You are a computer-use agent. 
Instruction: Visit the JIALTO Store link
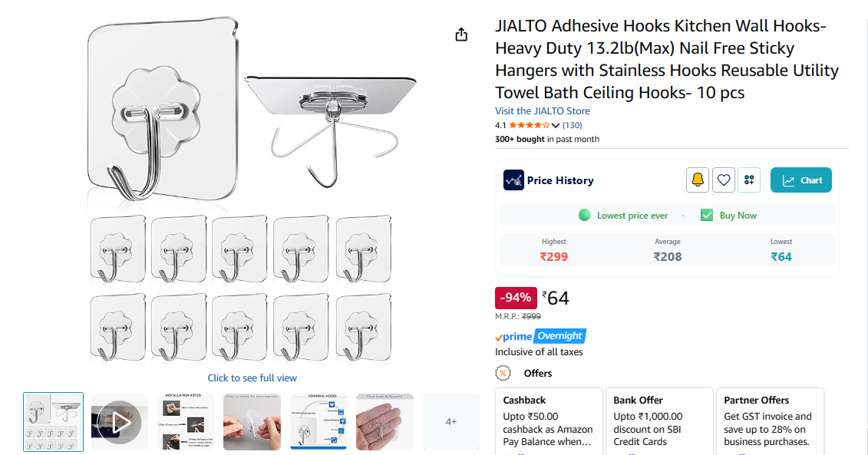click(542, 111)
